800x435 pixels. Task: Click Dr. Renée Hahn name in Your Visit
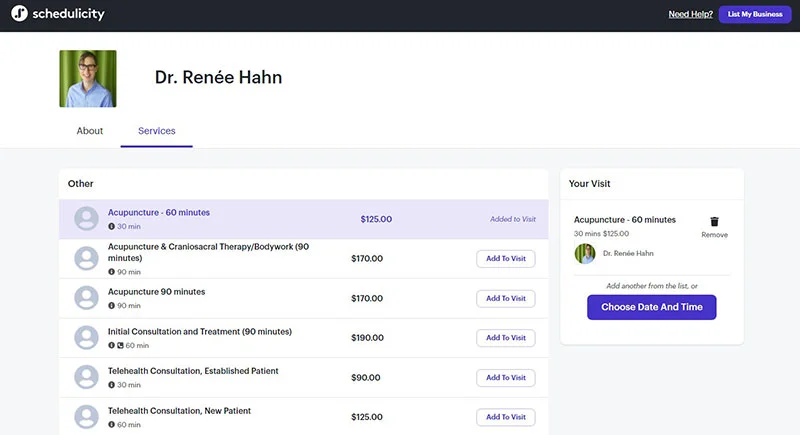pyautogui.click(x=628, y=253)
